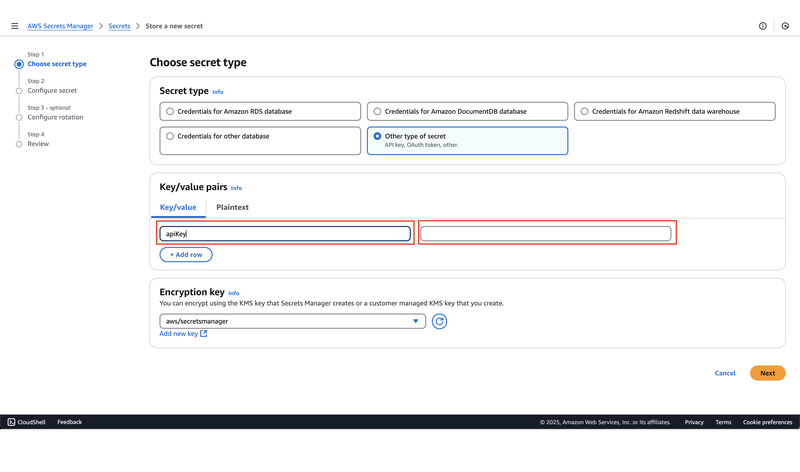
Task: Click the 'Choose secret type' page heading
Action: coord(198,62)
